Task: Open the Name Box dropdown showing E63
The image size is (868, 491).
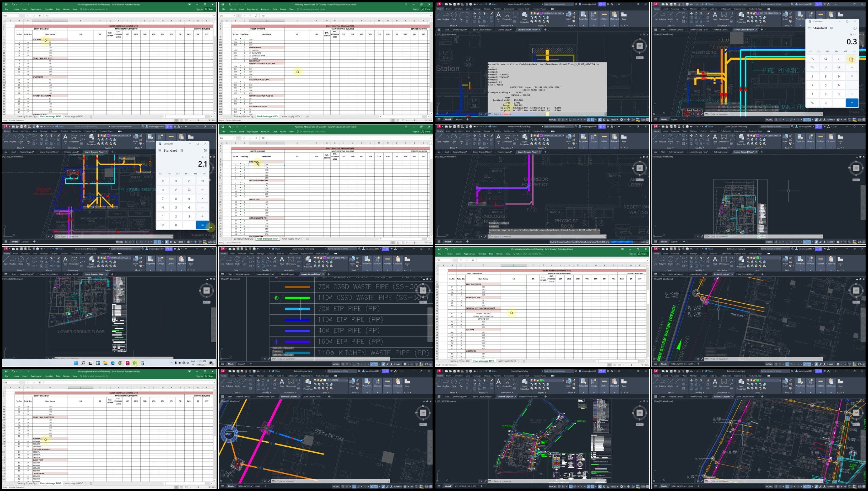Action: click(19, 382)
